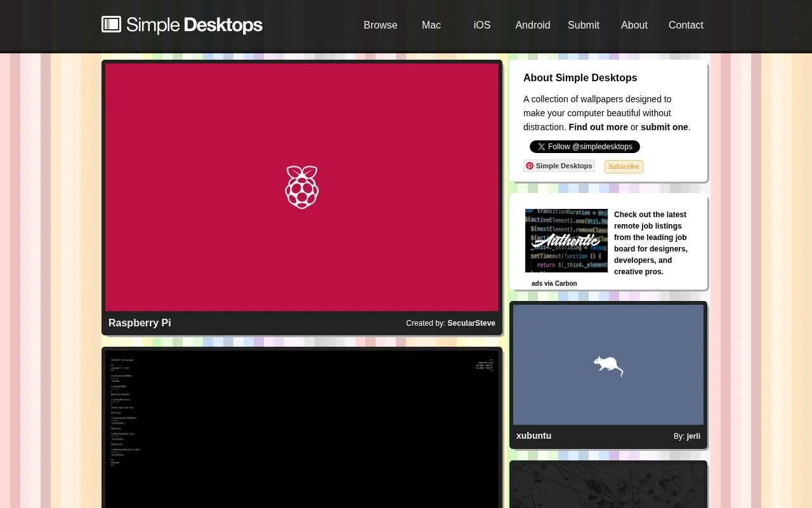Click the orange Subscribe button
The width and height of the screenshot is (812, 508).
624,166
